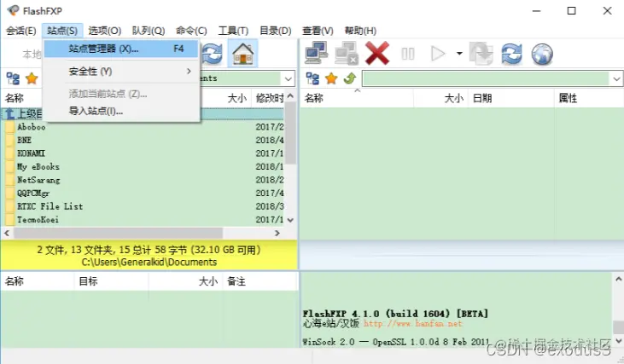Click the 2017/2 date for Aboboo

coord(270,127)
